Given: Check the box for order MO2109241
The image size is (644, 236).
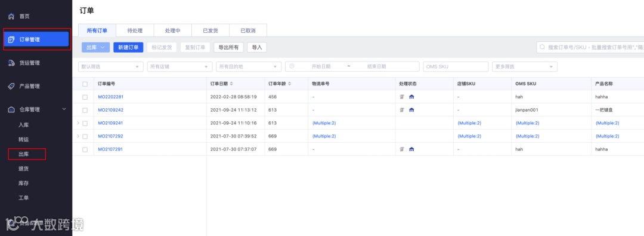Looking at the screenshot, I should [x=85, y=123].
